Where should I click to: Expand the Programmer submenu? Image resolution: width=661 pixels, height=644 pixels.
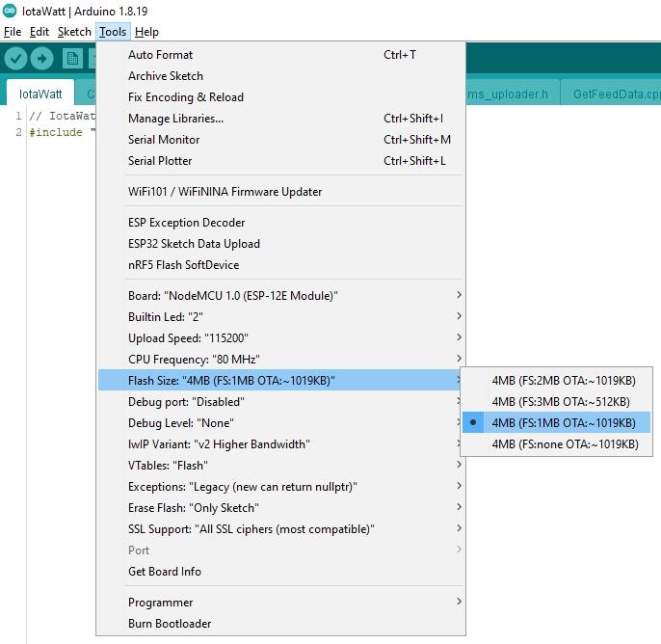(x=281, y=602)
